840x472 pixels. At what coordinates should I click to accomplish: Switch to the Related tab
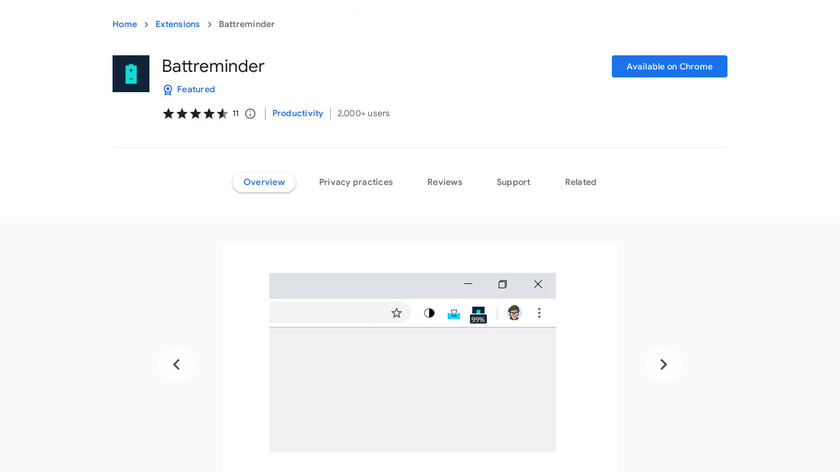pyautogui.click(x=580, y=182)
